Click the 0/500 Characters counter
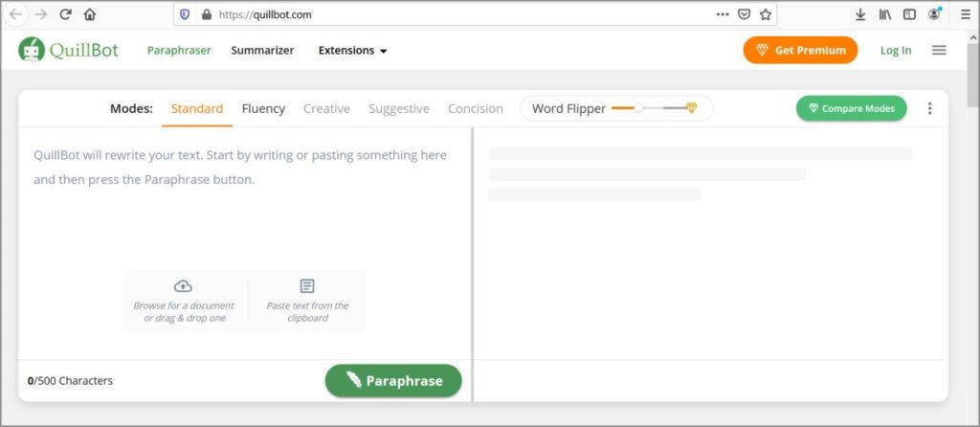 point(70,381)
